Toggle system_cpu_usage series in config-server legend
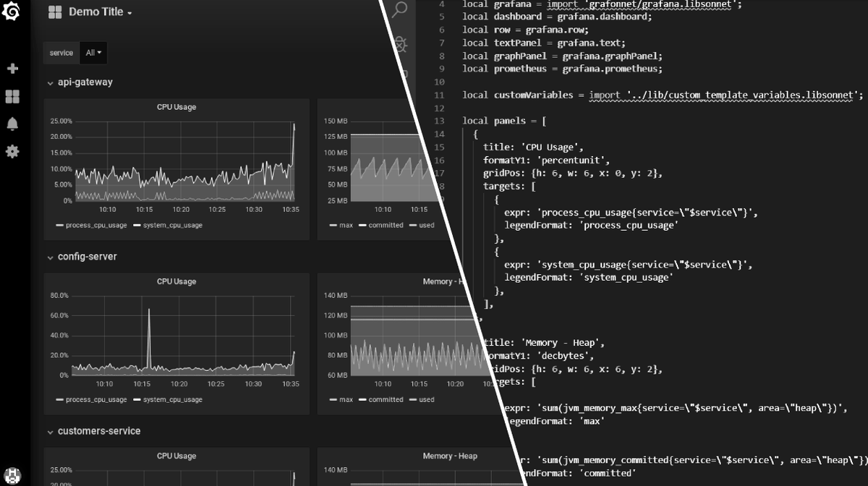This screenshot has width=868, height=486. coord(172,399)
